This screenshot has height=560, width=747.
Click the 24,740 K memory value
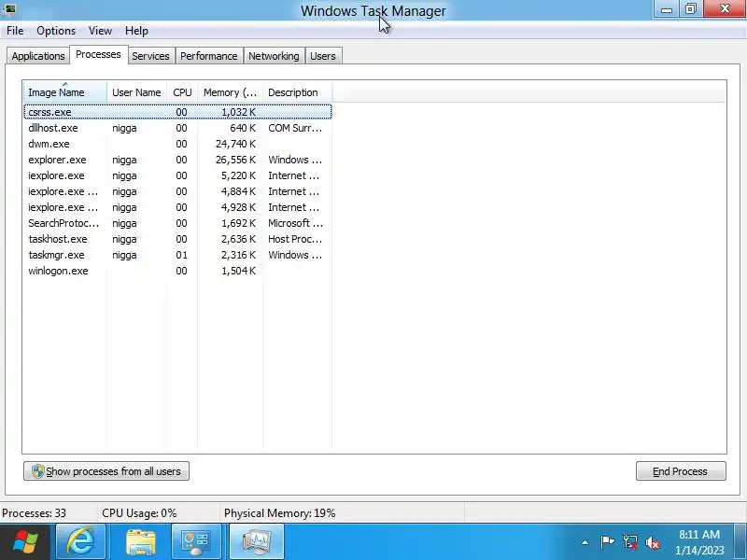point(236,144)
